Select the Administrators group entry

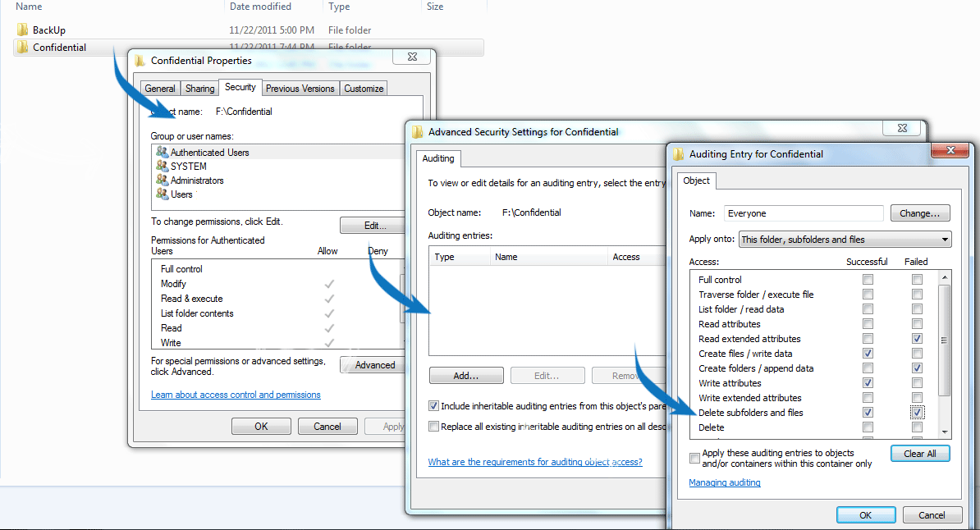point(196,180)
